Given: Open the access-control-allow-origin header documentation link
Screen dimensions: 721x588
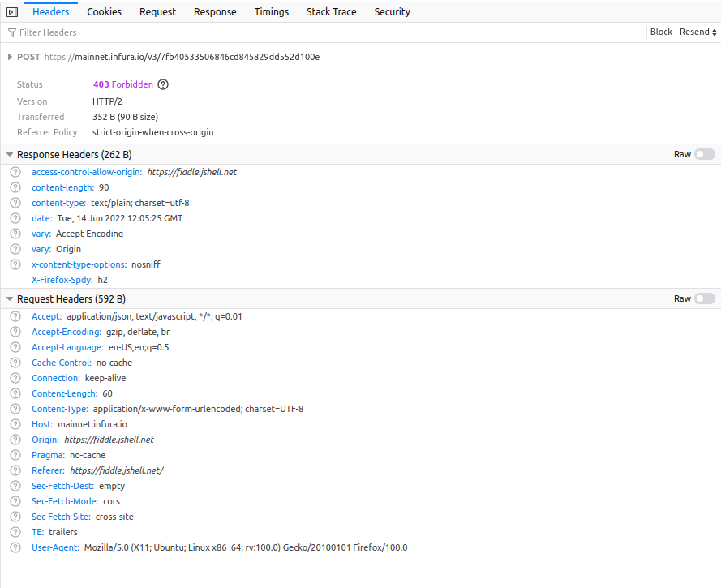Looking at the screenshot, I should pyautogui.click(x=86, y=172).
